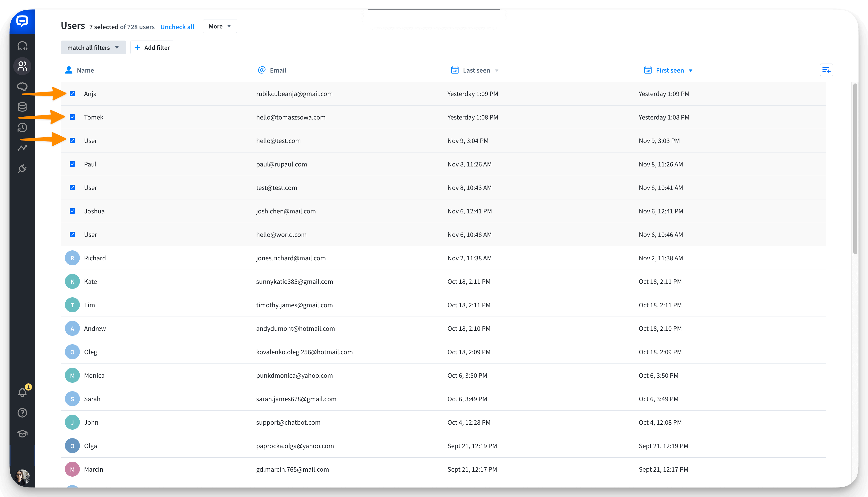Click email rubikcubeanja@gmail.com
The height and width of the screenshot is (497, 868).
pyautogui.click(x=294, y=94)
